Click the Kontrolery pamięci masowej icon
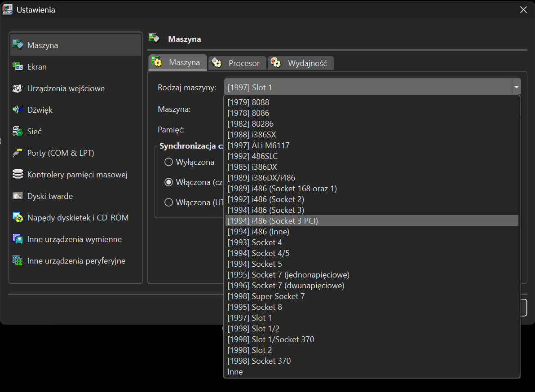Screen dimensions: 535x392 [x=18, y=174]
